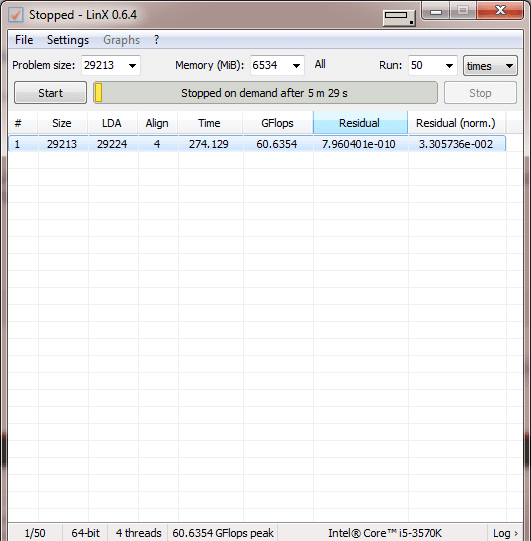Viewport: 531px width, 541px height.
Task: Sort by the Time column header
Action: 210,123
